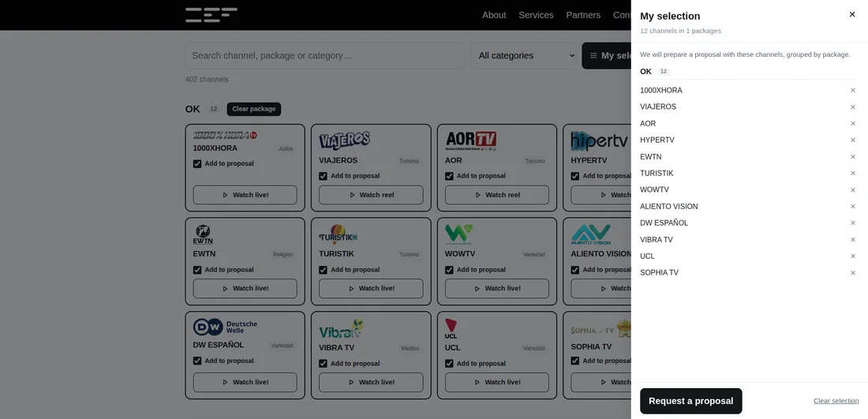Image resolution: width=868 pixels, height=419 pixels.
Task: Remove UCL from selection list
Action: 852,256
